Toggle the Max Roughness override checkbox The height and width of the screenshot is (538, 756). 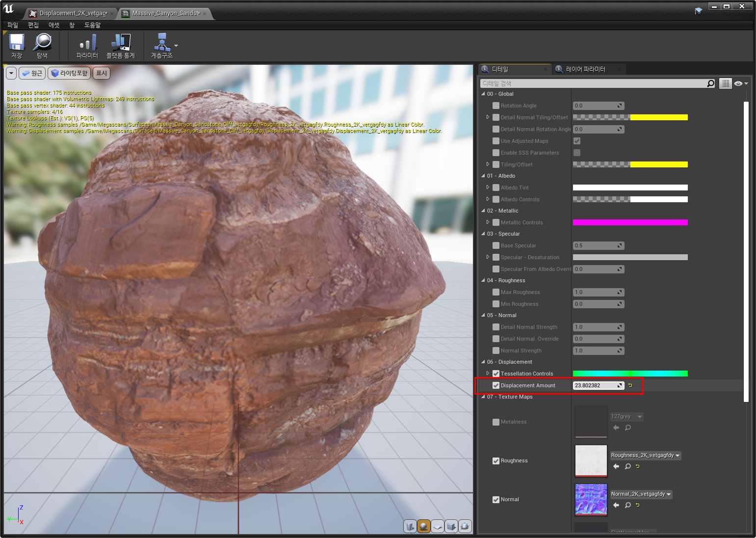[496, 292]
